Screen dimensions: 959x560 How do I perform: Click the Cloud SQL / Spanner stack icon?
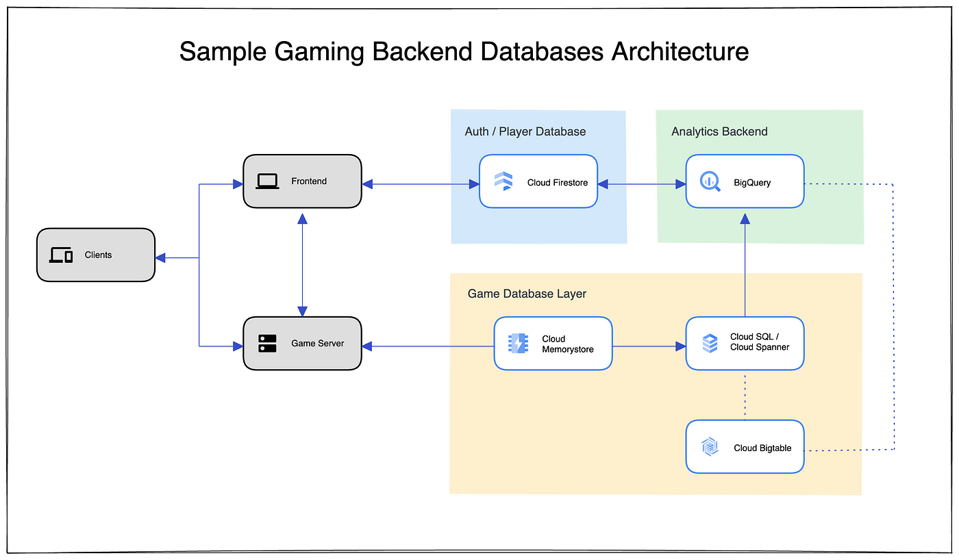(710, 344)
